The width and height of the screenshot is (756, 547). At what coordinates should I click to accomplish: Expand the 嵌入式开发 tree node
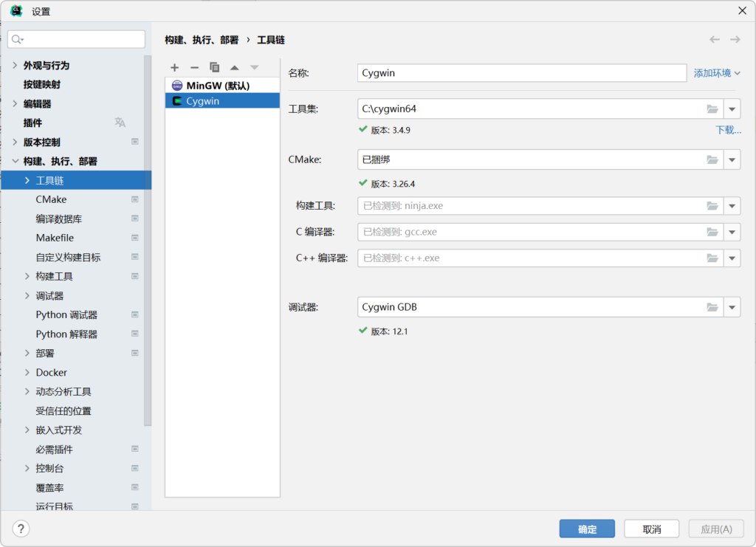pos(27,430)
